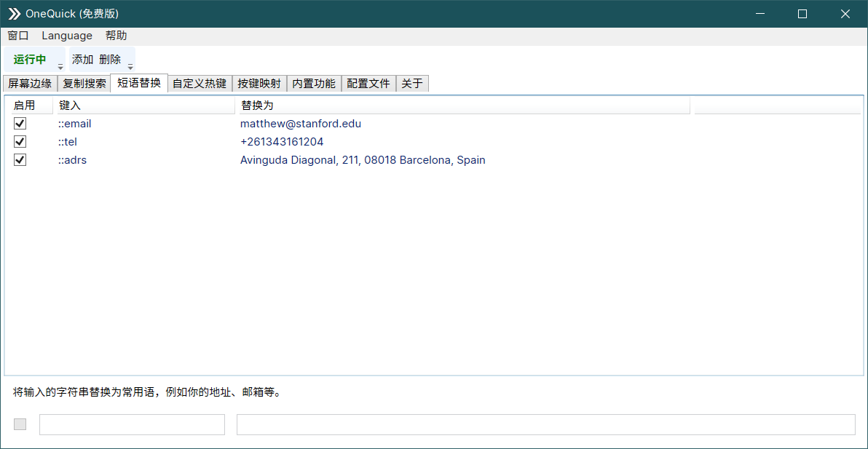Uncheck the ::adrs enable checkbox
Screen dimensions: 868x449
click(x=20, y=159)
